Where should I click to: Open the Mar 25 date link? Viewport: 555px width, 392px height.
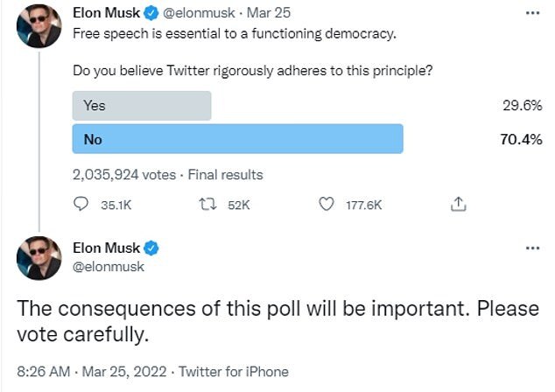268,13
